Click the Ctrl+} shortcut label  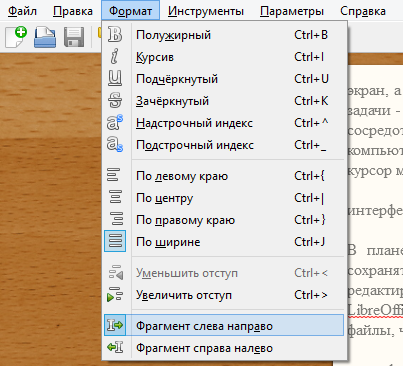pyautogui.click(x=310, y=220)
